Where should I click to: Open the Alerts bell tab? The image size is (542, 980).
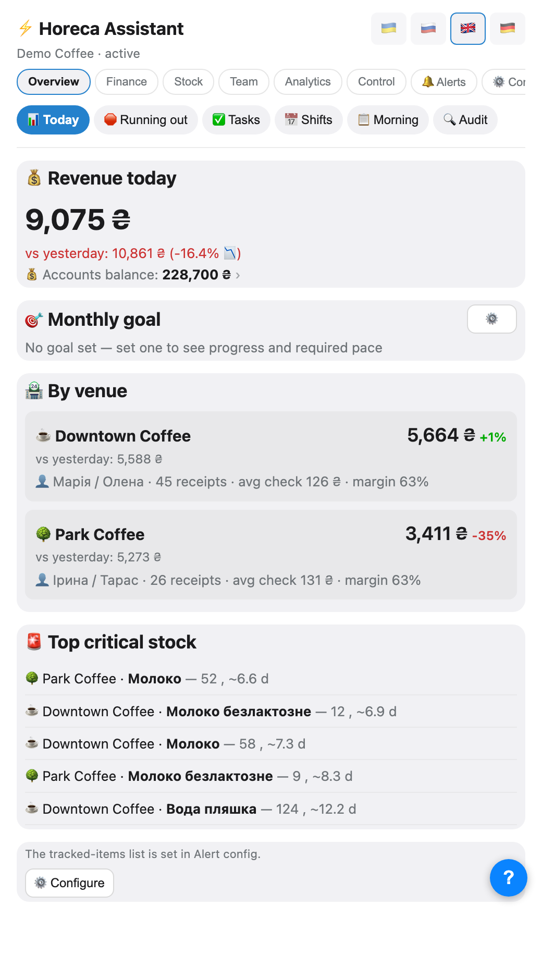[444, 82]
